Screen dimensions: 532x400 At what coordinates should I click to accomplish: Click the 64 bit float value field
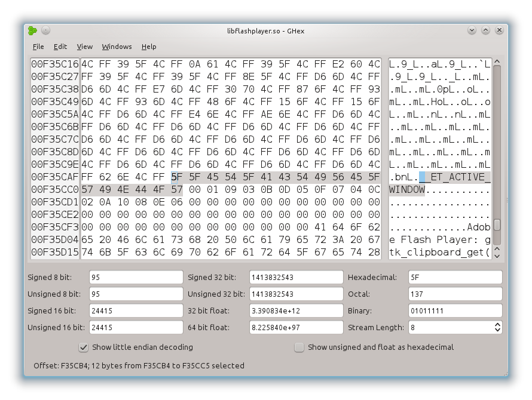click(296, 327)
